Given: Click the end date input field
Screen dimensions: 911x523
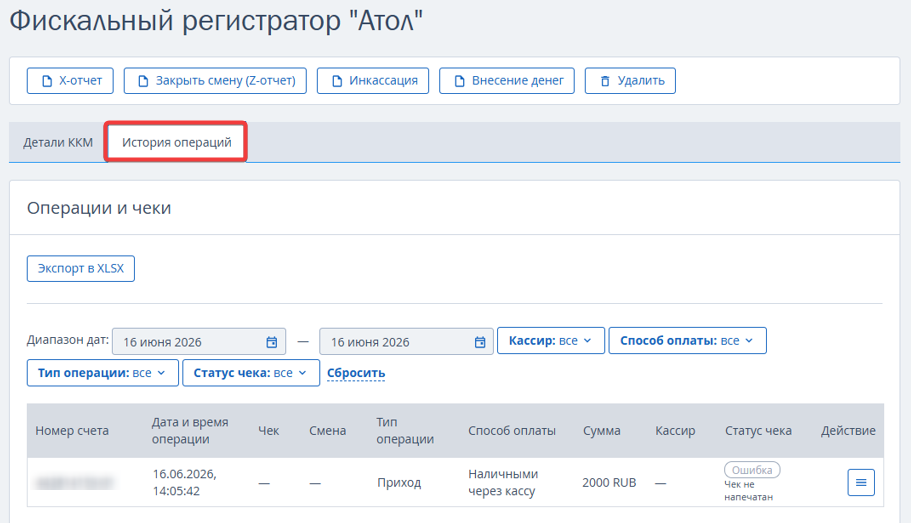Looking at the screenshot, I should click(406, 342).
